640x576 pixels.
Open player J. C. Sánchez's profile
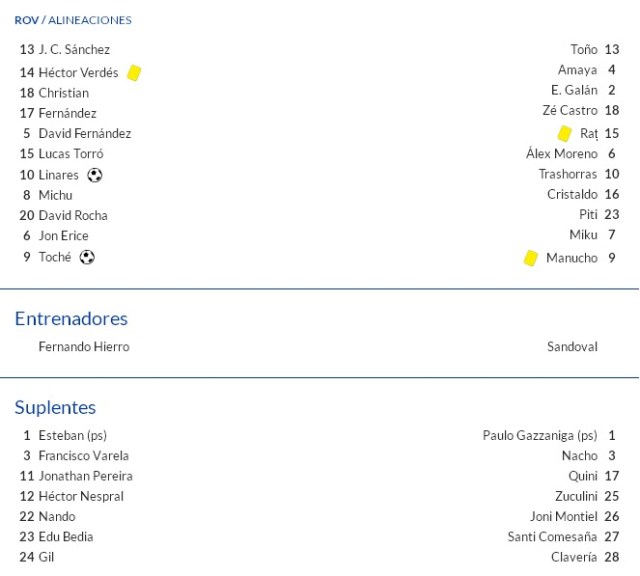pos(74,49)
